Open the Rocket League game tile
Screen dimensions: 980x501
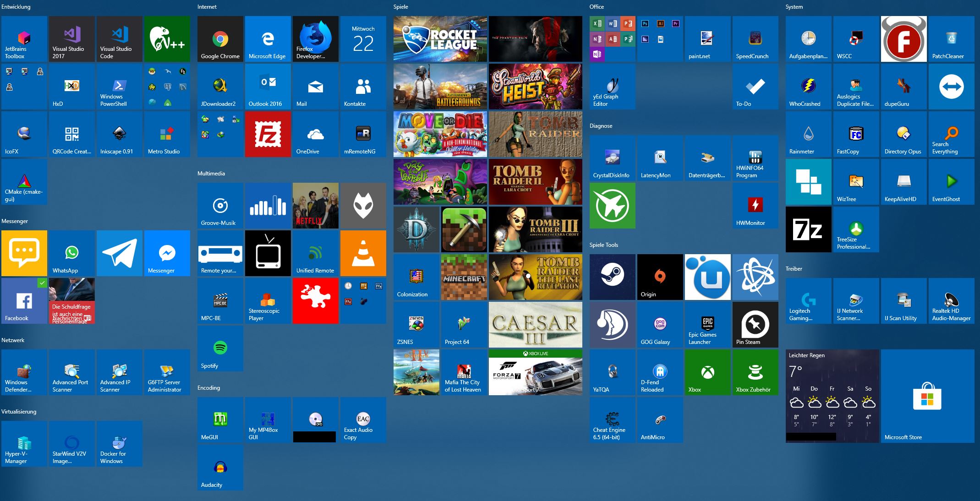click(x=440, y=39)
